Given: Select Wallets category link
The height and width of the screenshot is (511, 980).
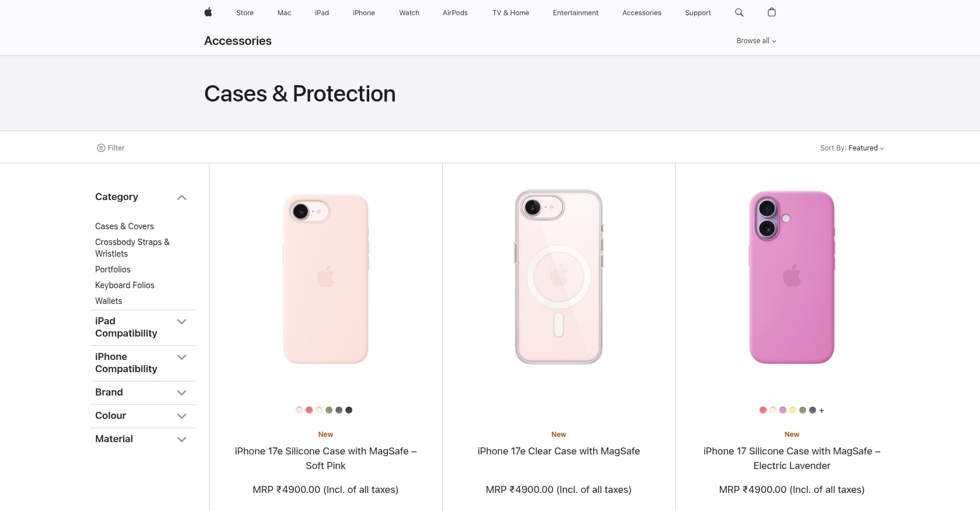Looking at the screenshot, I should coord(108,301).
